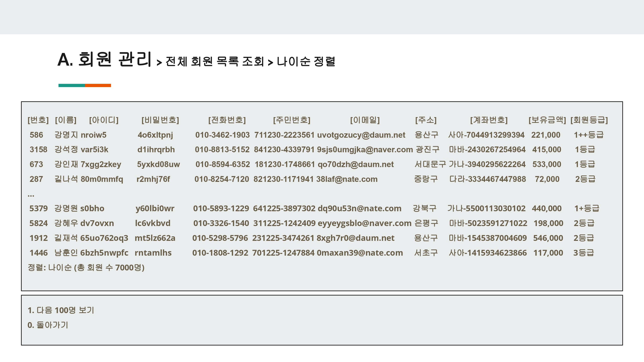Click the balance 415,000
Viewport: 644px width, 362px height.
click(x=547, y=149)
